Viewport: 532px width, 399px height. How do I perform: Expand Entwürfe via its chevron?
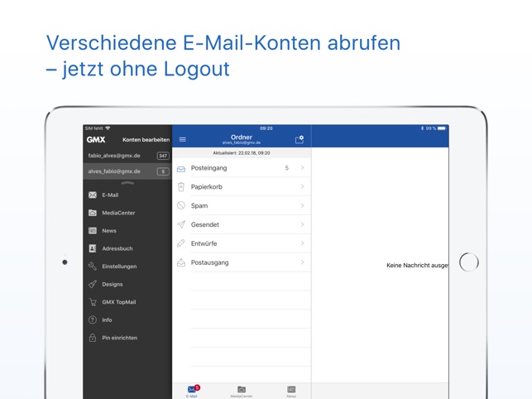click(302, 243)
